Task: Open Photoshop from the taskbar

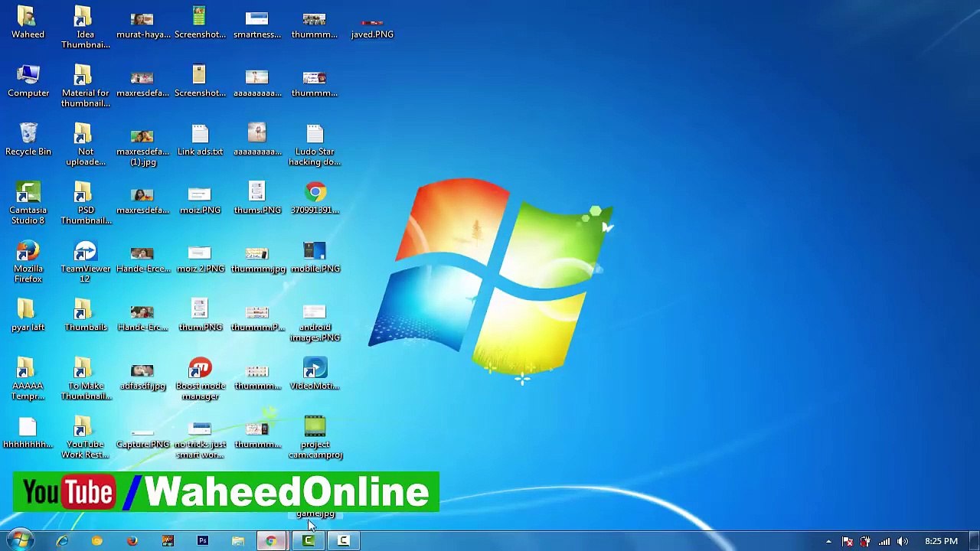Action: 203,541
